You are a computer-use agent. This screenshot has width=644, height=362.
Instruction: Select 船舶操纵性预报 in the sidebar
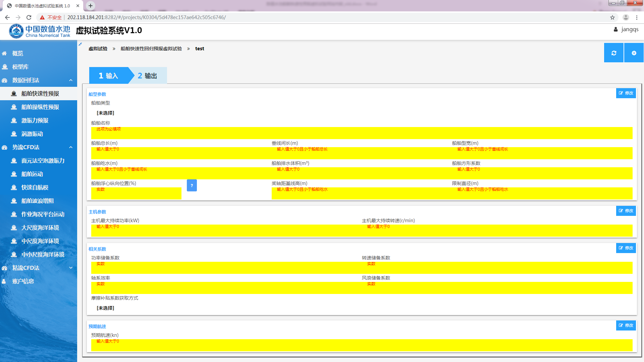point(40,107)
